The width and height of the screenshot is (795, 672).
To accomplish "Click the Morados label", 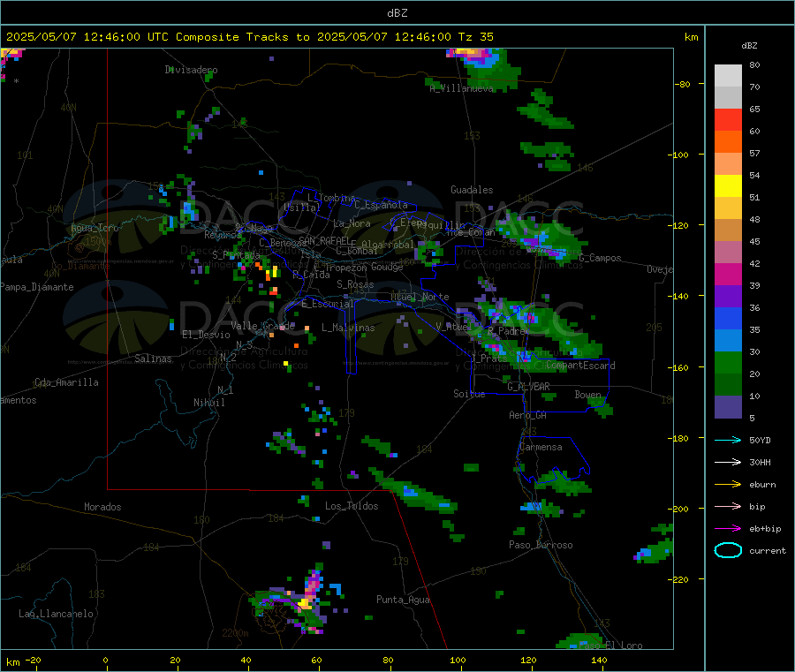I will [102, 507].
